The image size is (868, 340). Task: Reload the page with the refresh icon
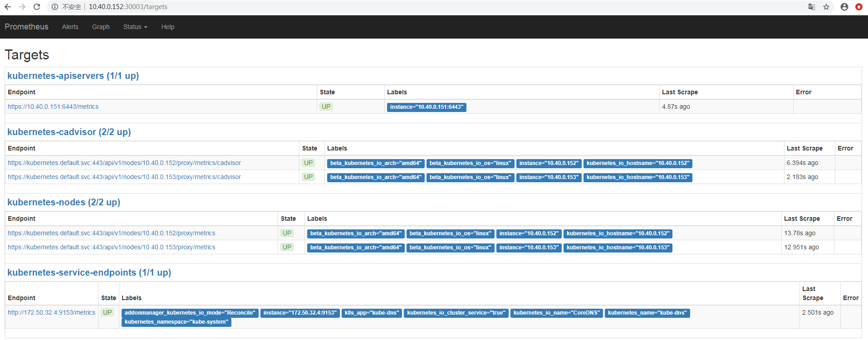[x=37, y=7]
